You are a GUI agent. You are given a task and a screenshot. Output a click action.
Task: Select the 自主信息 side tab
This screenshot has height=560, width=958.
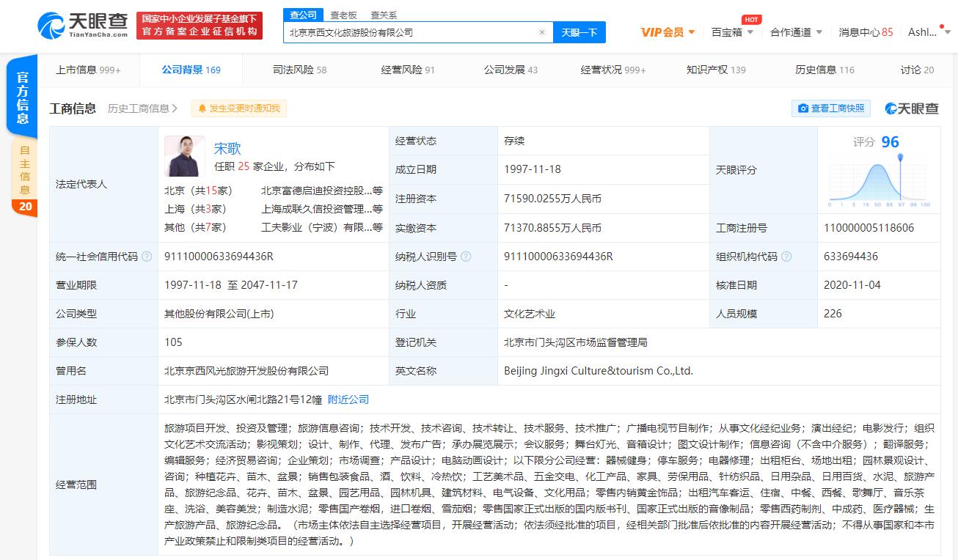[x=25, y=170]
